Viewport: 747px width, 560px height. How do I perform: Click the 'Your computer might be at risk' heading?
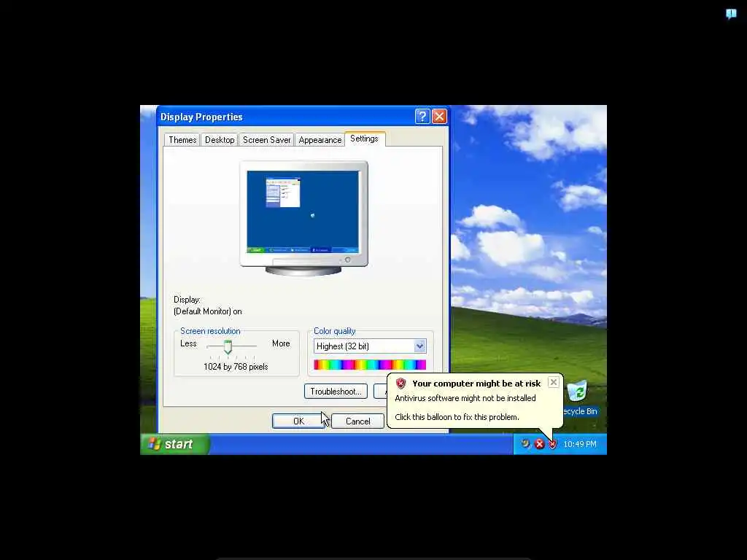coord(476,384)
